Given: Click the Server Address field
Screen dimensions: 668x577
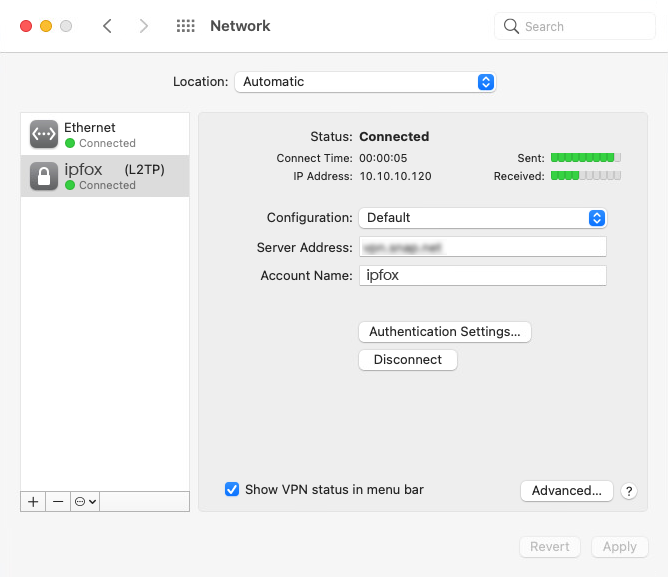Looking at the screenshot, I should [483, 247].
